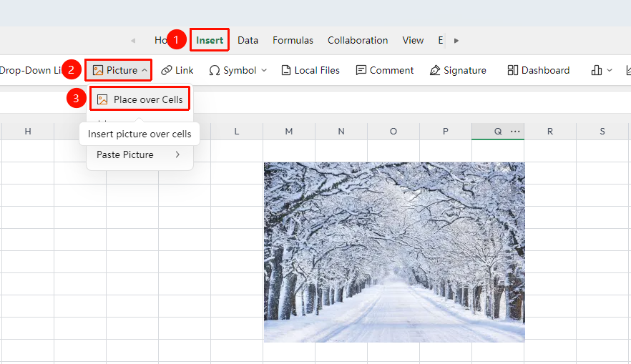This screenshot has width=631, height=364.
Task: Click the Drop-Down List toolbar item
Action: pos(31,70)
